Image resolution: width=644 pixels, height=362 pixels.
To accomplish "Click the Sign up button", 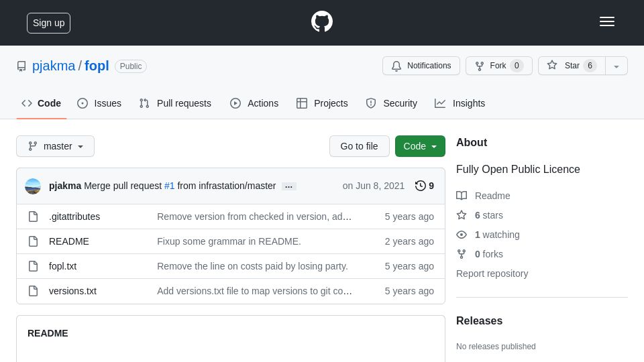I will 48,23.
